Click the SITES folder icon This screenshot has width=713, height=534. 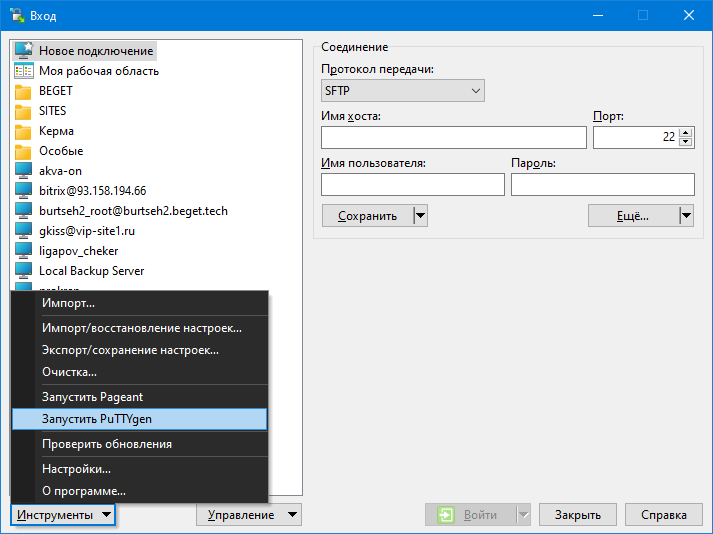(24, 111)
